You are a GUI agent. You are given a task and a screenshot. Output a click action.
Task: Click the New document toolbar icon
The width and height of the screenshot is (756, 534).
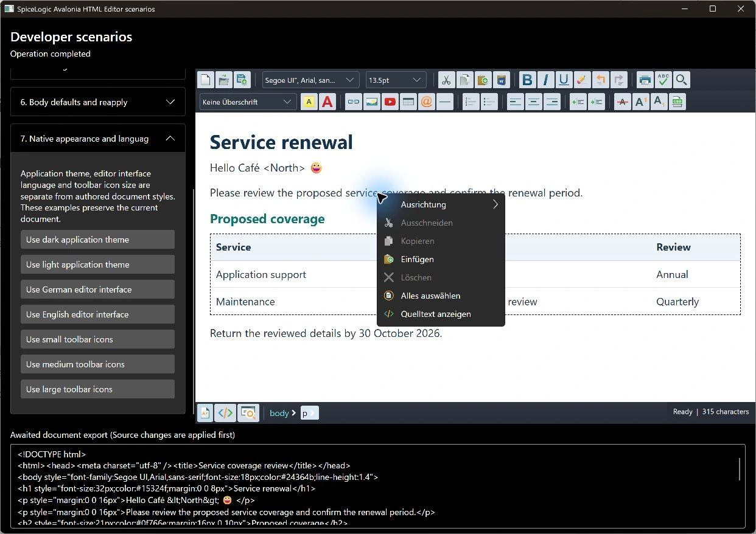(x=206, y=80)
